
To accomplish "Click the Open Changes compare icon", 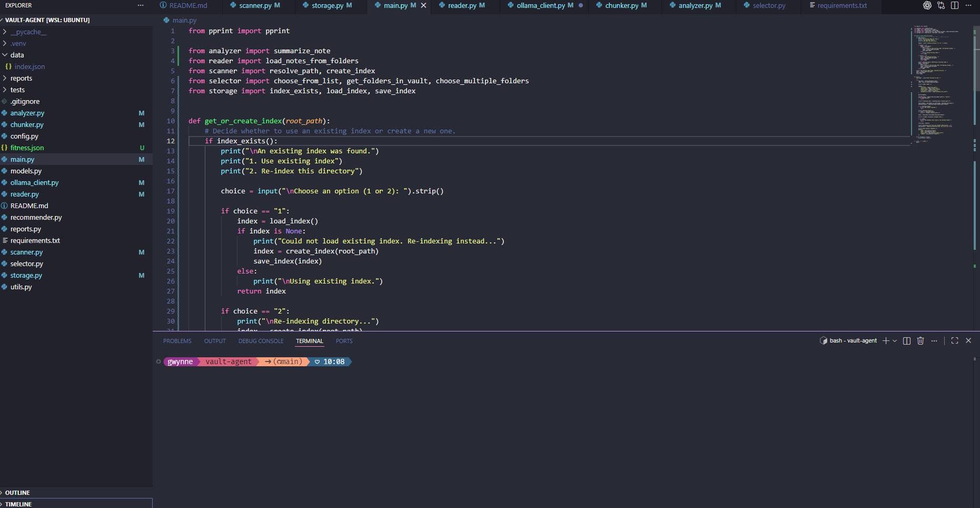I will point(941,5).
